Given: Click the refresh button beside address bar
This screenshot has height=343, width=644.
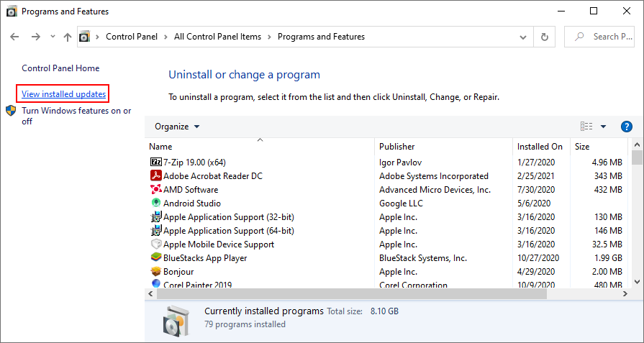Looking at the screenshot, I should click(545, 37).
